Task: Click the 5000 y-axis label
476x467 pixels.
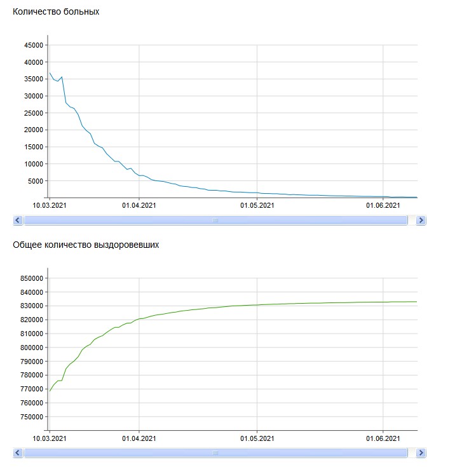Action: point(35,181)
